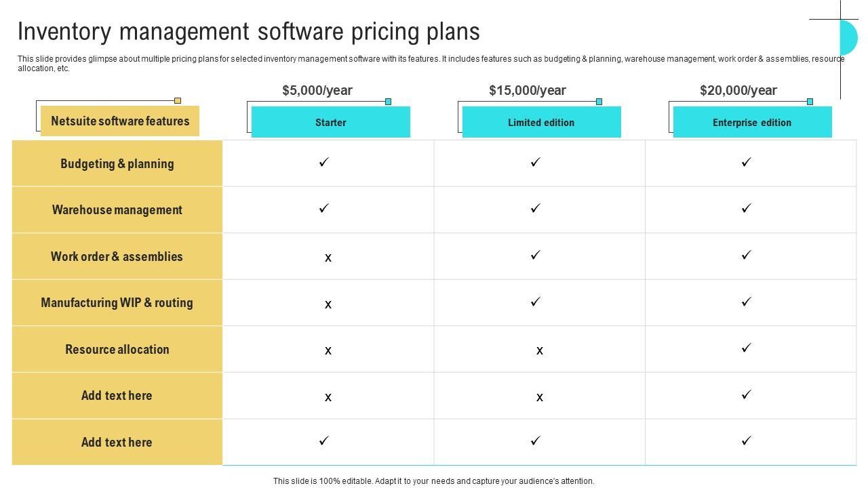Click the Starter X for Work order & assemblies

(x=328, y=258)
